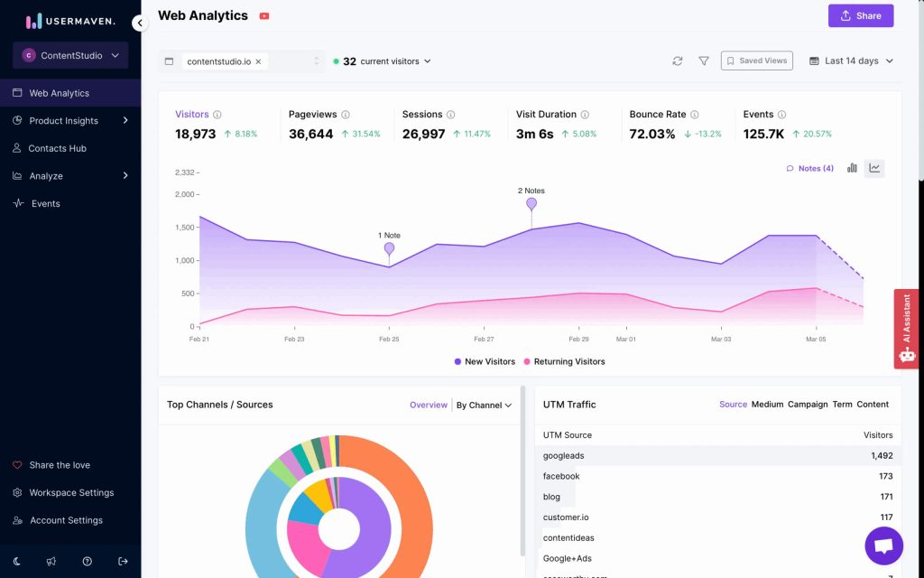This screenshot has height=578, width=924.
Task: Open the By Channel dropdown
Action: point(484,406)
